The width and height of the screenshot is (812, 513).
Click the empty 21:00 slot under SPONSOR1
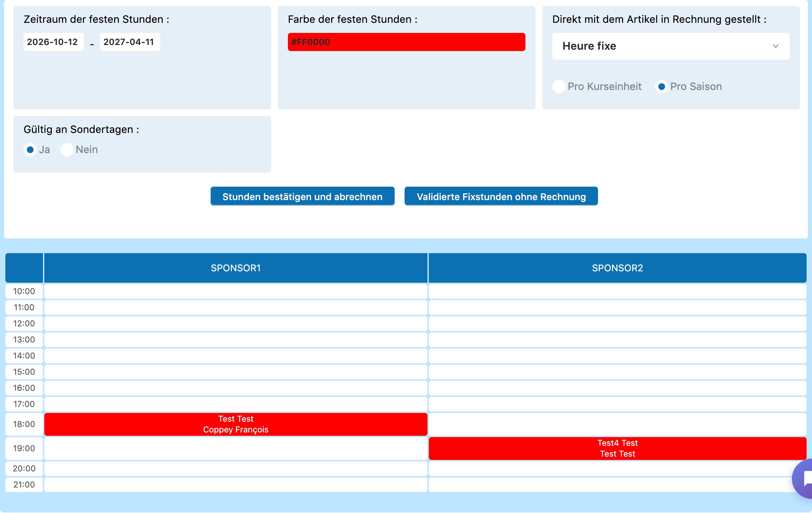coord(236,485)
